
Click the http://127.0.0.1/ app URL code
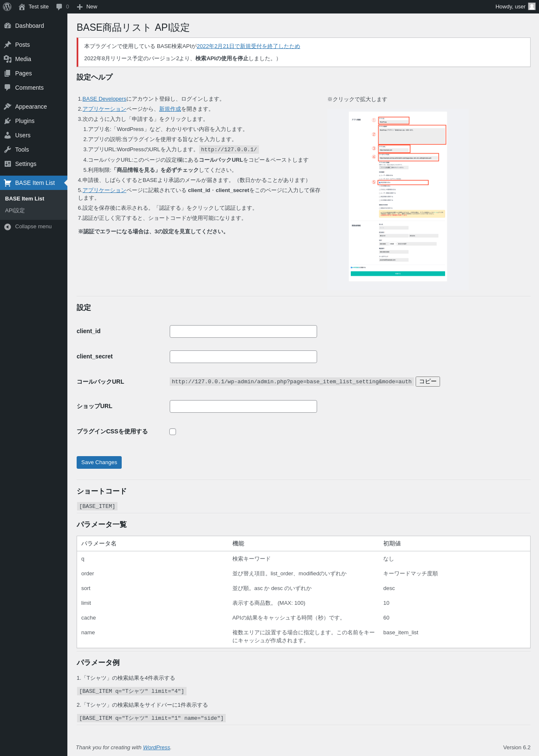click(x=229, y=150)
